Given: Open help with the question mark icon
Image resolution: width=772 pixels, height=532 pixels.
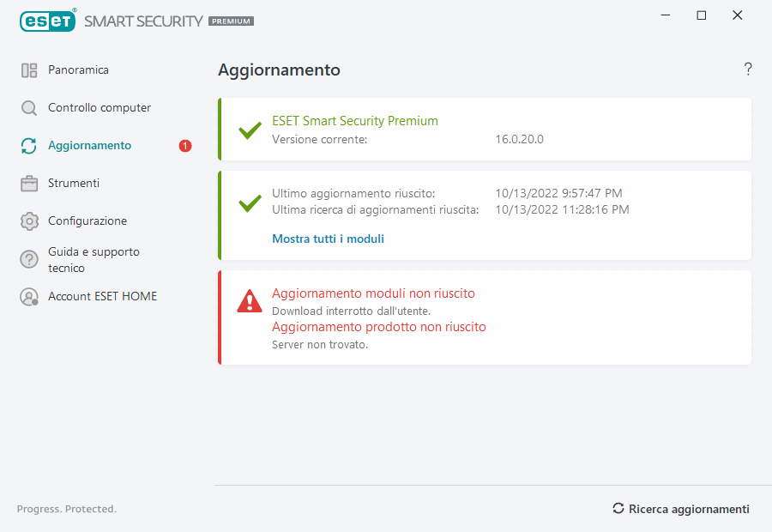Looking at the screenshot, I should (x=748, y=70).
